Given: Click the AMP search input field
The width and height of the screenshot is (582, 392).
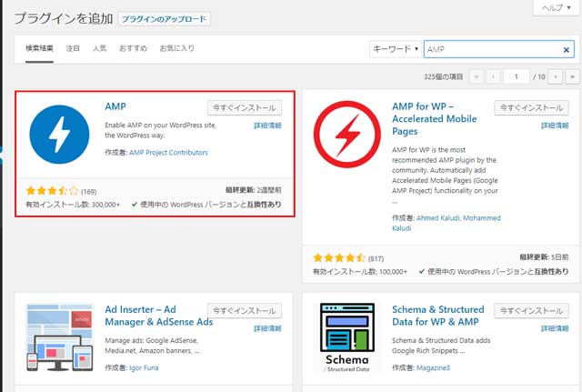Looking at the screenshot, I should point(499,49).
